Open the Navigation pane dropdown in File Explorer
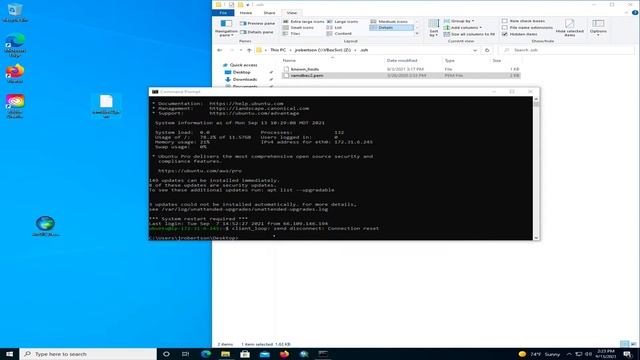The width and height of the screenshot is (640, 360). point(226,28)
